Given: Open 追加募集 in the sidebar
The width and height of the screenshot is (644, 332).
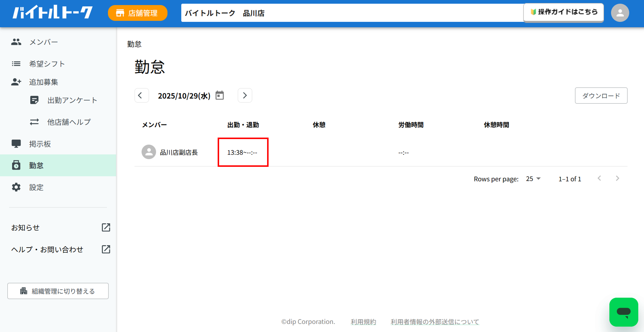Looking at the screenshot, I should point(58,82).
